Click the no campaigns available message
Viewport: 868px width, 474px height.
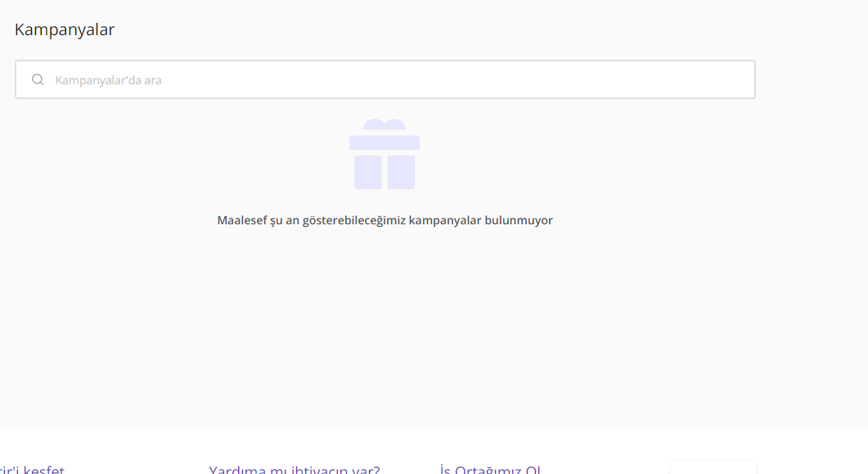tap(385, 220)
